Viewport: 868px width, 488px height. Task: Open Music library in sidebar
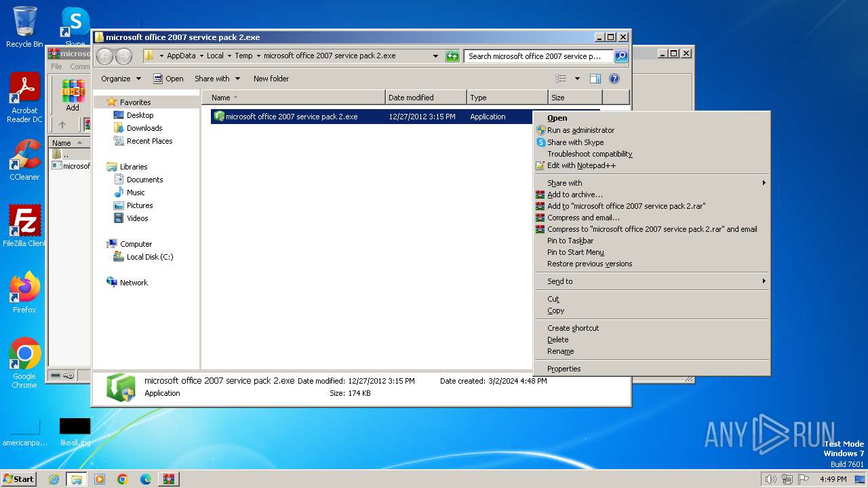tap(136, 192)
